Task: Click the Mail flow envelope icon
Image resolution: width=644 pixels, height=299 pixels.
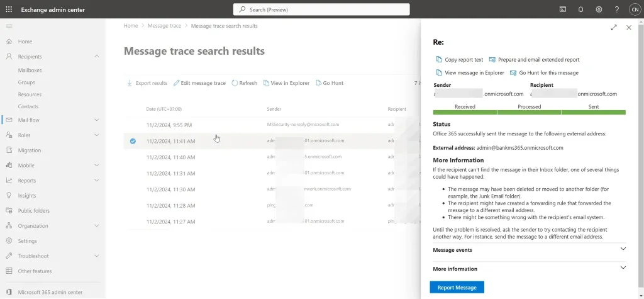Action: (x=9, y=120)
